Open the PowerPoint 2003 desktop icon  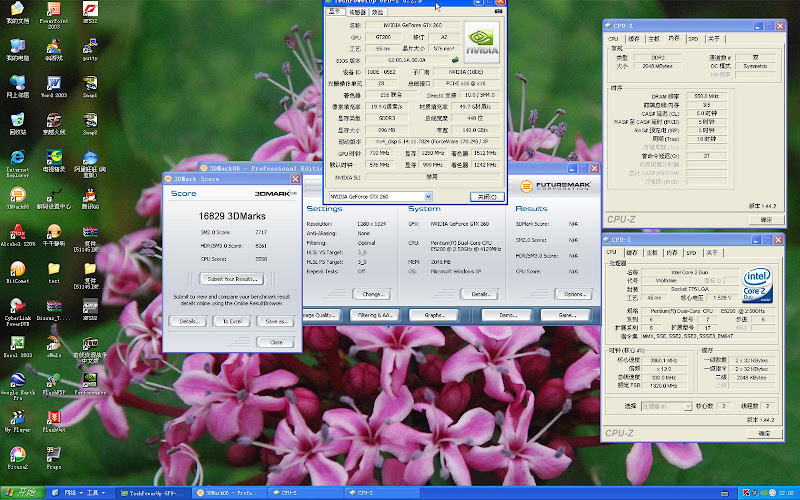[54, 15]
